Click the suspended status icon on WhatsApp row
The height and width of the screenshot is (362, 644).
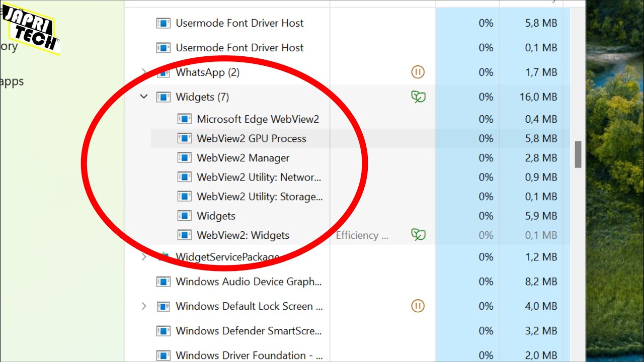pos(418,72)
